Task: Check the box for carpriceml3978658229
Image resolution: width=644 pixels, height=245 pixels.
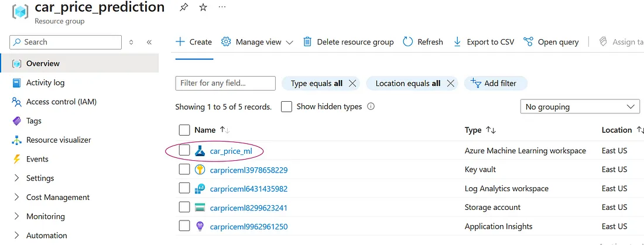Action: pyautogui.click(x=184, y=169)
